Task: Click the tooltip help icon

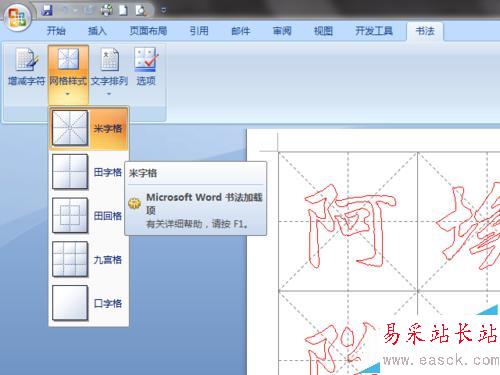Action: (135, 203)
